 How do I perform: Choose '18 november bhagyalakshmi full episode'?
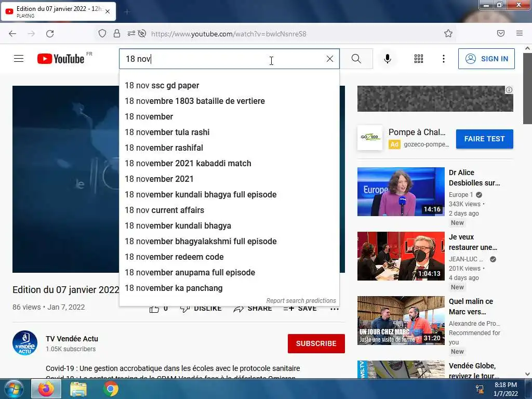[x=229, y=242]
